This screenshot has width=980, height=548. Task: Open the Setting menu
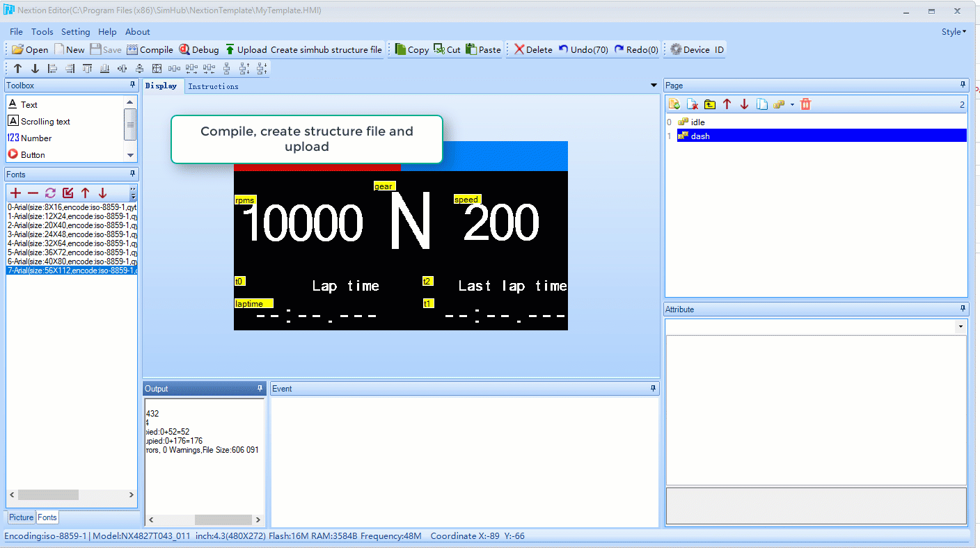pyautogui.click(x=75, y=31)
